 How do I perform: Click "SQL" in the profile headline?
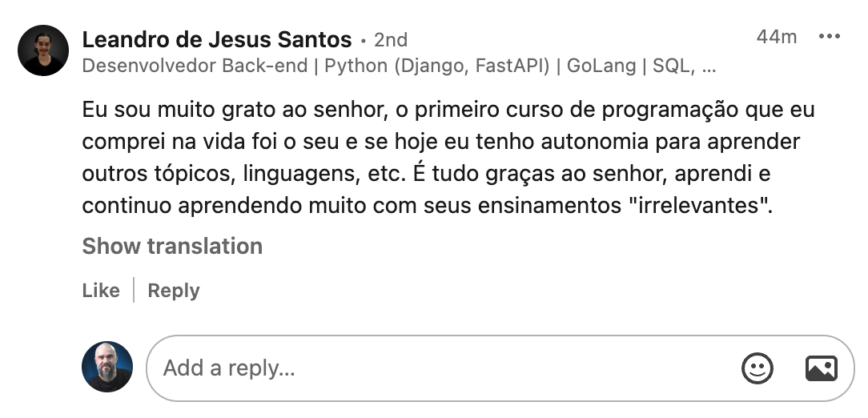tap(671, 66)
